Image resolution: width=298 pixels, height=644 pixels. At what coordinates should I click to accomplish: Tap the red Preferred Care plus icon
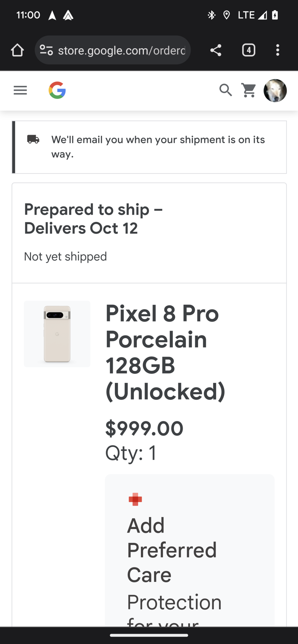pyautogui.click(x=135, y=499)
